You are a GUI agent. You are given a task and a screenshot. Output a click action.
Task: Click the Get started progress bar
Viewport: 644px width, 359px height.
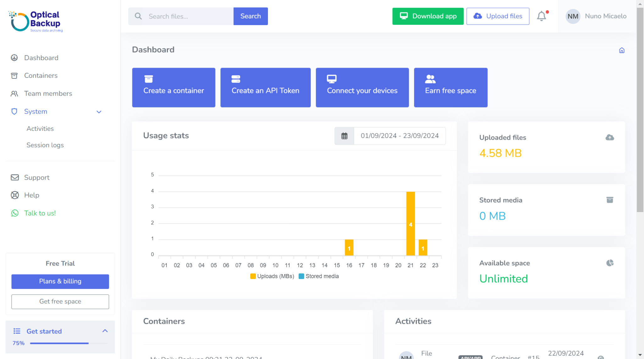pyautogui.click(x=69, y=343)
